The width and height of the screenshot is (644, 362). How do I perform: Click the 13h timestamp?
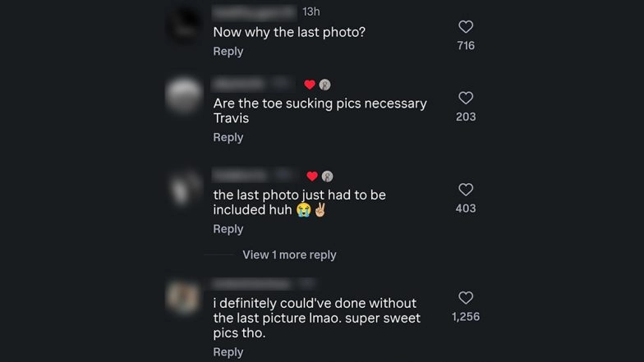tap(311, 11)
